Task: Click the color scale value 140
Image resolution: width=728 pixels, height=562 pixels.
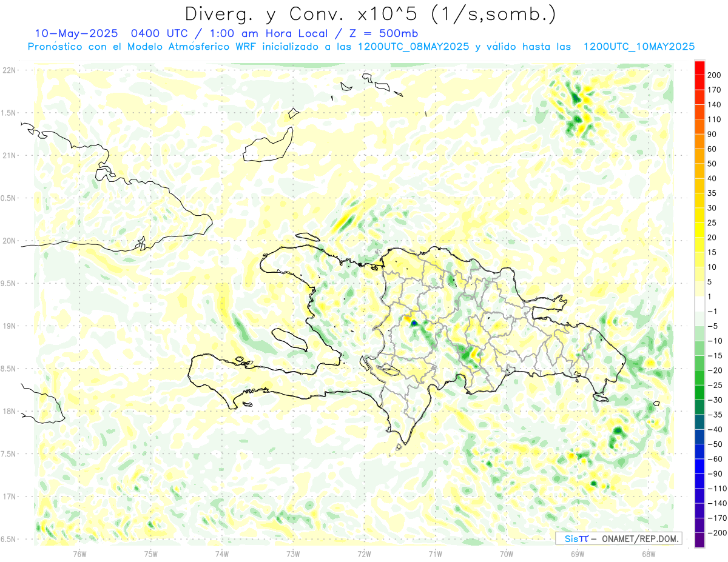Action: (715, 104)
